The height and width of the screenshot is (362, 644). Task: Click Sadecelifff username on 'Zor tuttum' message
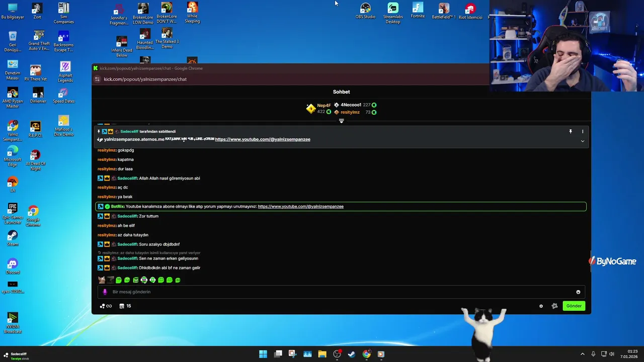(127, 216)
